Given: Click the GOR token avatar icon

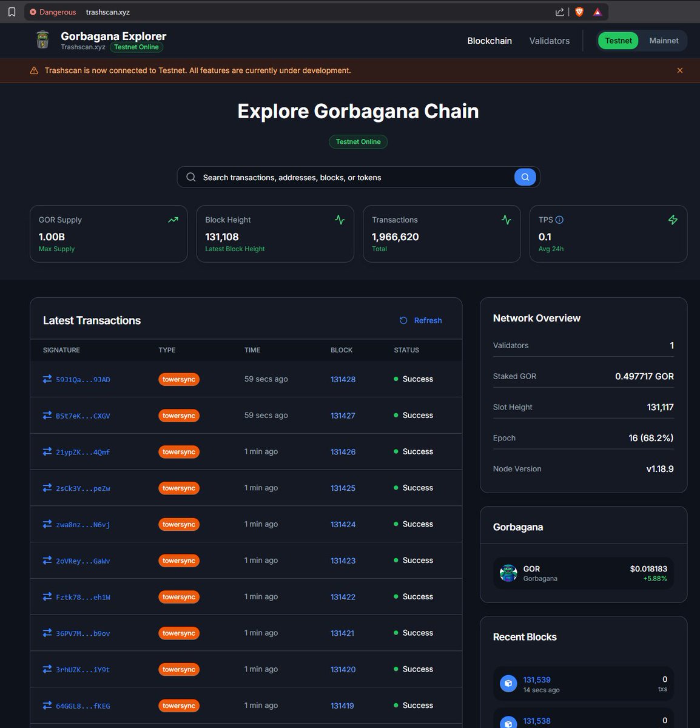Looking at the screenshot, I should 508,573.
